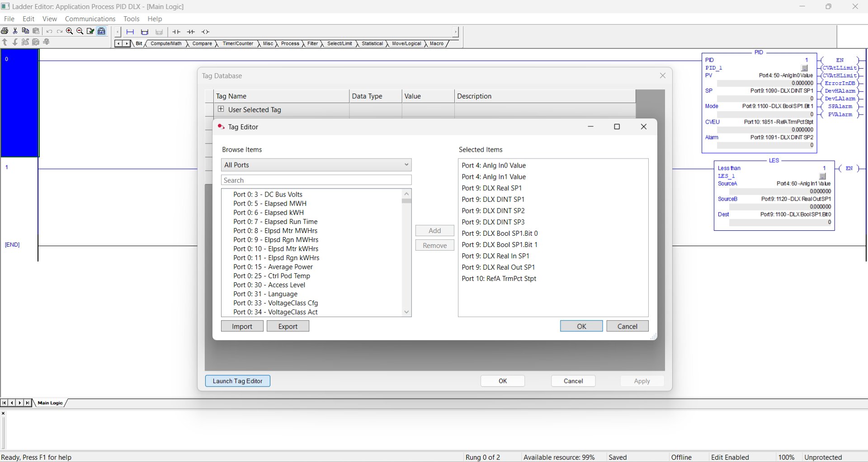Screen dimensions: 868x462
Task: Click the Zoom In magnifier icon
Action: 70,31
